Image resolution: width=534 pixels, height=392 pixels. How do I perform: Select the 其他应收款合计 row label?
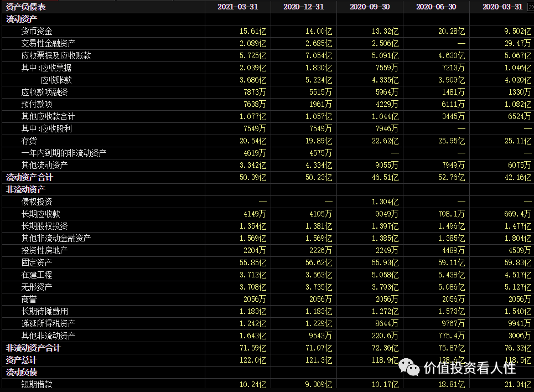click(48, 117)
